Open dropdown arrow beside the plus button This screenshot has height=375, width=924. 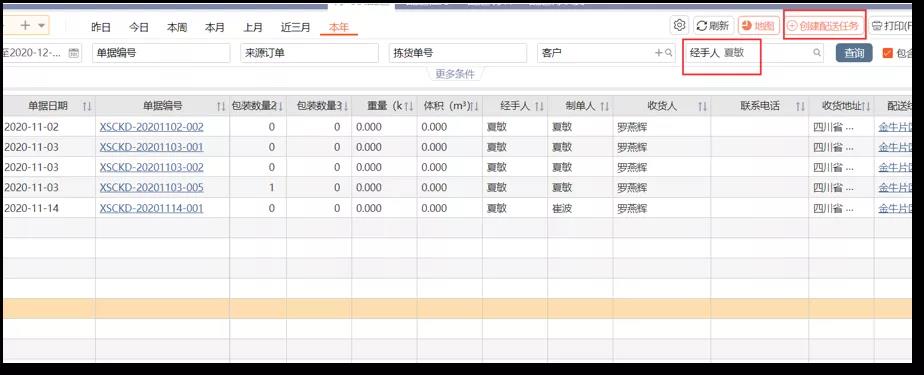point(41,25)
